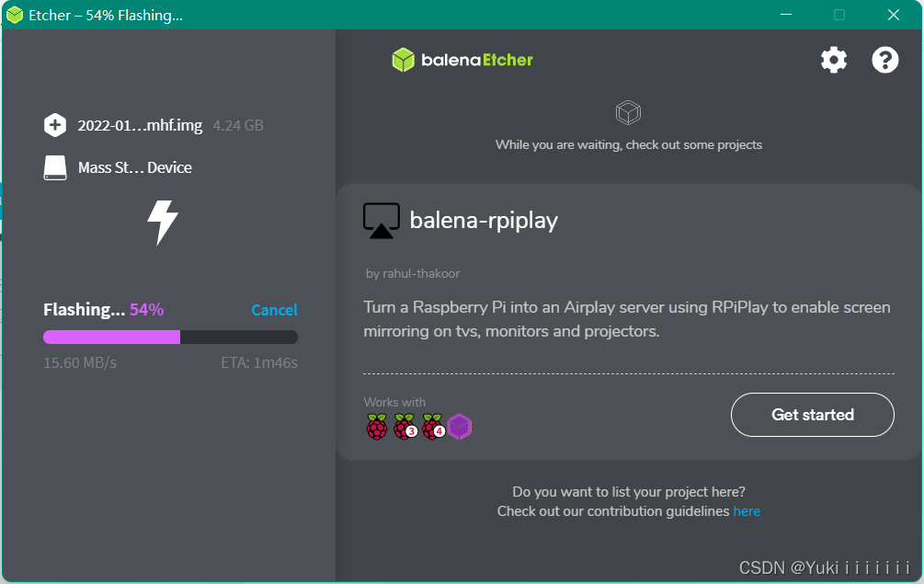
Task: Click the balena-rpiplay project title
Action: [484, 221]
